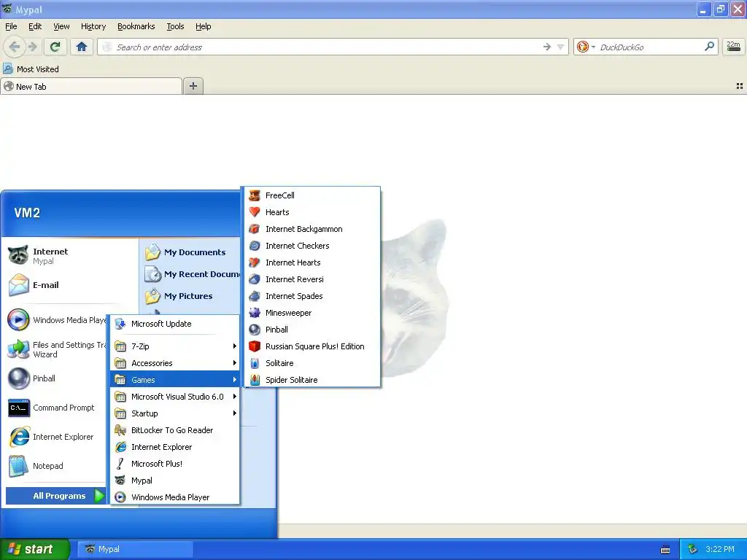Open the E-mail start menu item
The height and width of the screenshot is (560, 747).
pyautogui.click(x=71, y=285)
